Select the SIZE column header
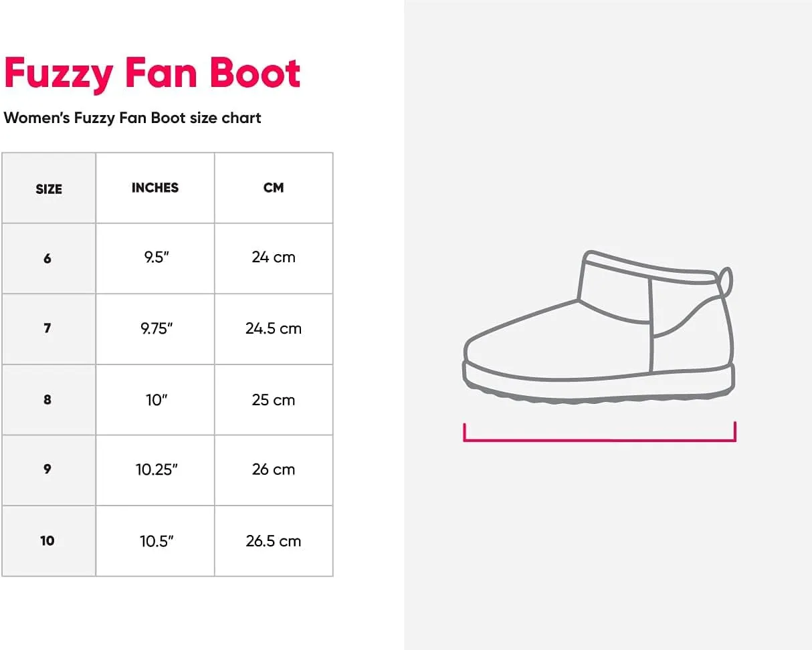812x650 pixels. 49,189
